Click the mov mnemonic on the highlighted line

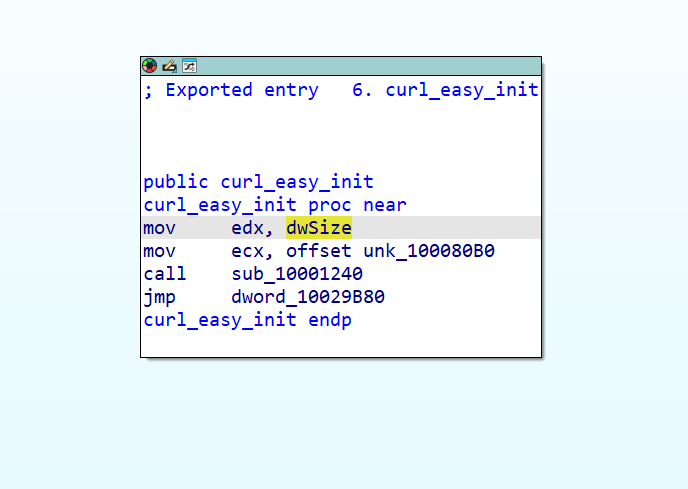click(x=160, y=228)
